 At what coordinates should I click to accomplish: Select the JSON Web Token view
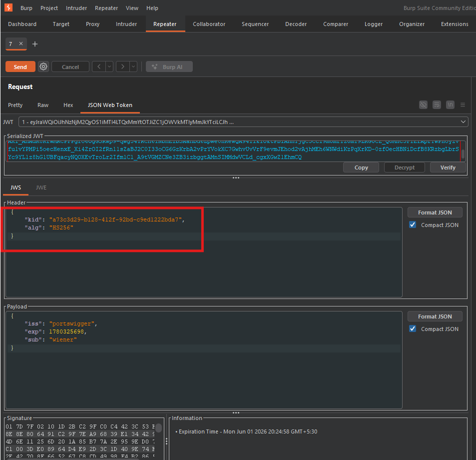110,105
